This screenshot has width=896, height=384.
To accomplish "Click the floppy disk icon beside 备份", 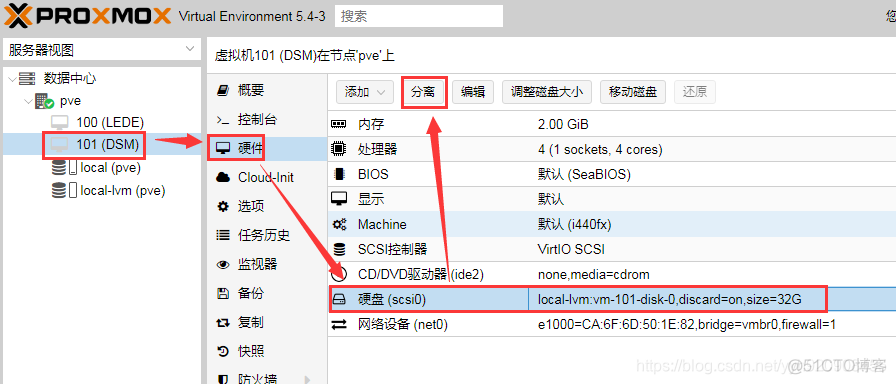I will pos(223,293).
